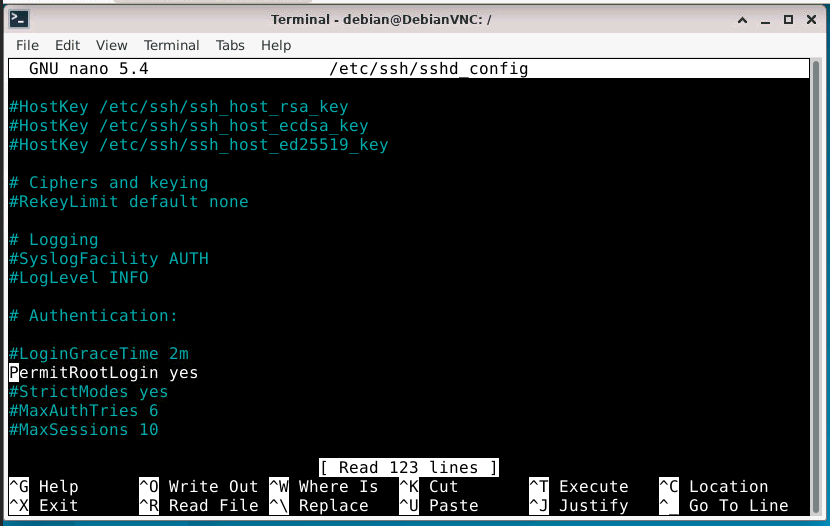Image resolution: width=830 pixels, height=526 pixels.
Task: Open the Help menu
Action: [x=276, y=46]
